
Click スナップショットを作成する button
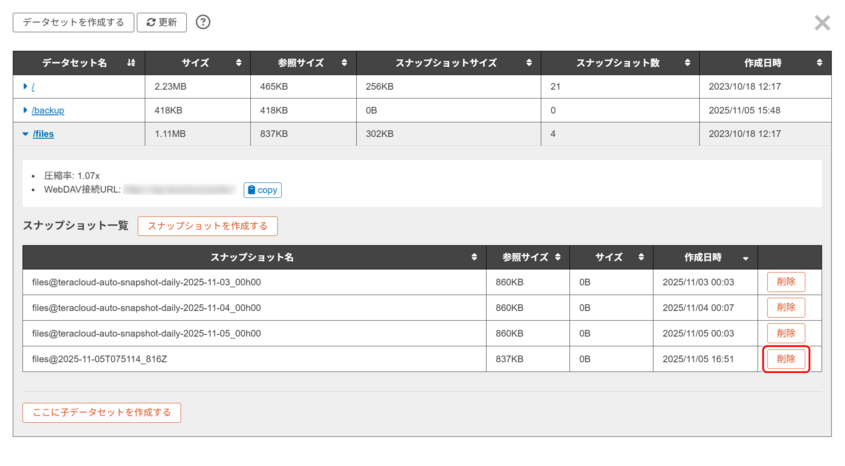pyautogui.click(x=207, y=226)
